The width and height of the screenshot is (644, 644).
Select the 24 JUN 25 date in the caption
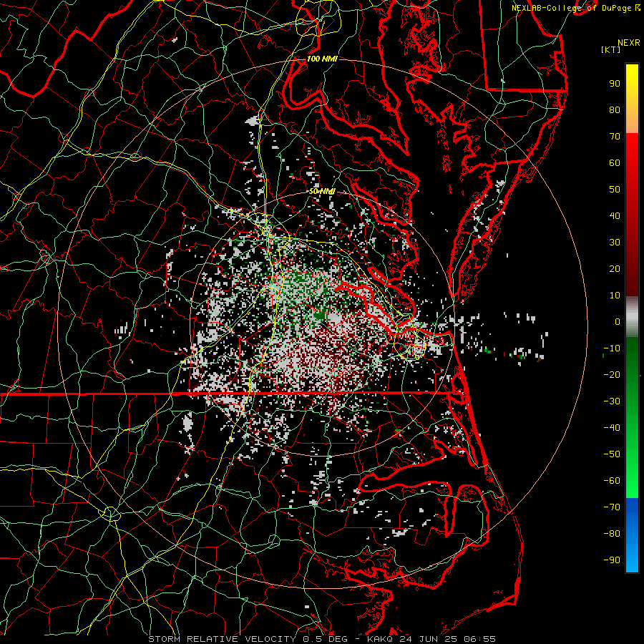pyautogui.click(x=429, y=639)
